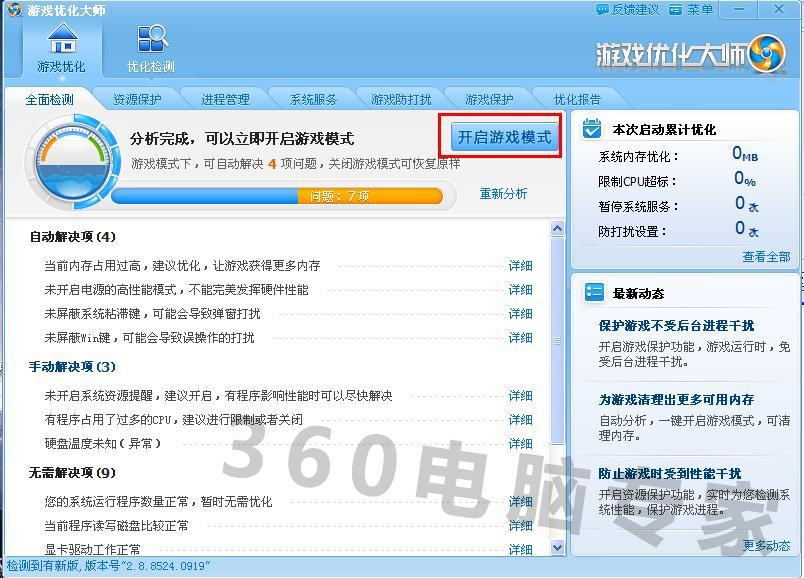Screen dimensions: 804x578
Task: Switch to 全面检测 tab
Action: coord(50,99)
